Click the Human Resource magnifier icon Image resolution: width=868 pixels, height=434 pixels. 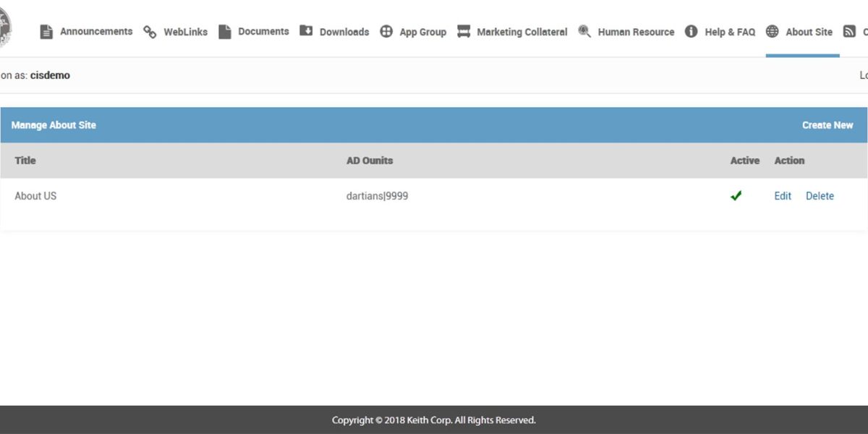pyautogui.click(x=583, y=31)
